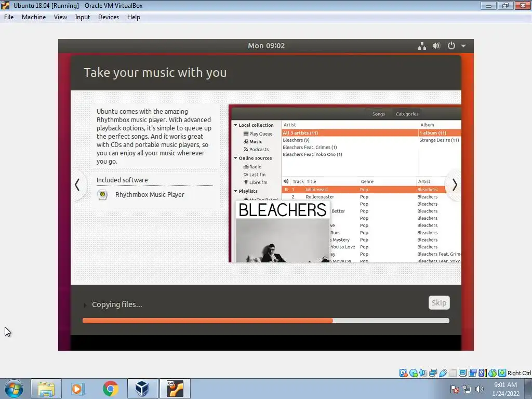
Task: Click the Copying files... status text
Action: [117, 304]
